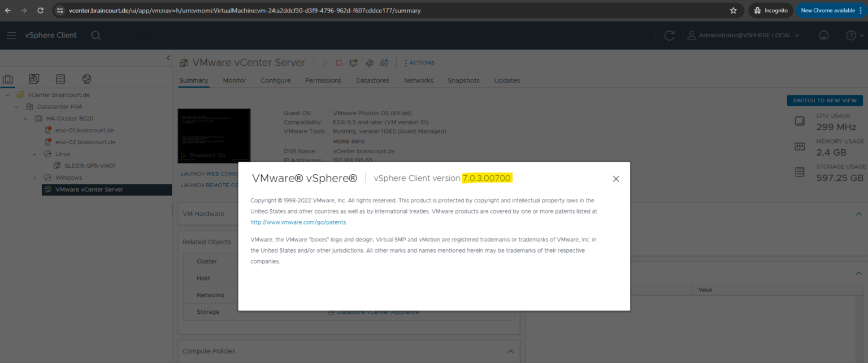Screen dimensions: 868x363
Task: Open the Hosts and Clusters inventory view
Action: coord(8,79)
